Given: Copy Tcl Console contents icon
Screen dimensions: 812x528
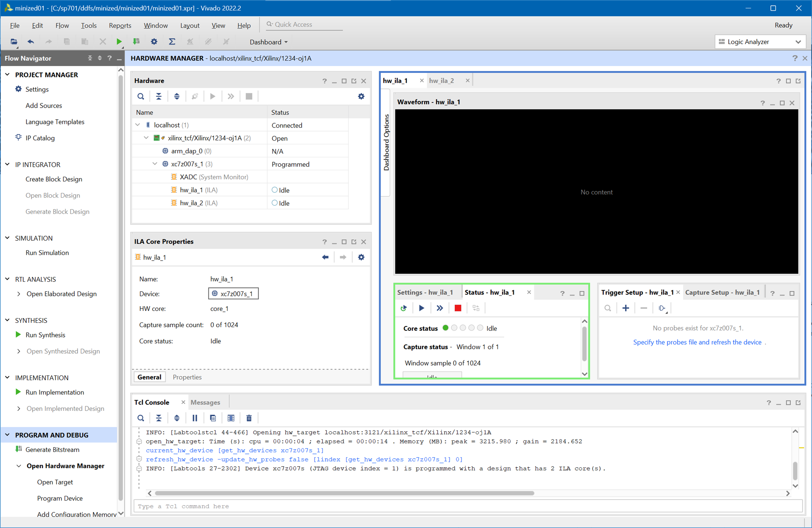Looking at the screenshot, I should [x=213, y=418].
